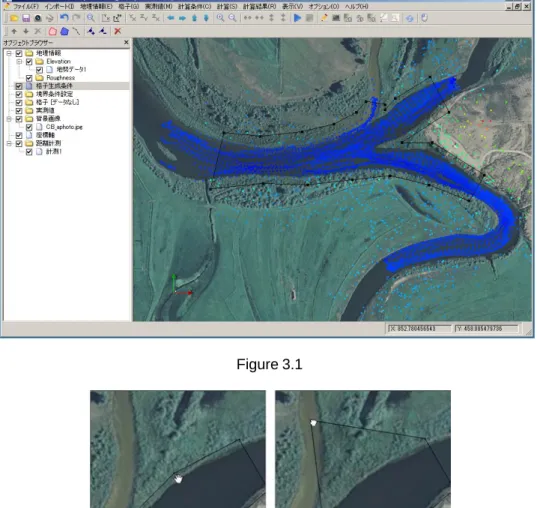Toggle the Roughness folder checkbox
The image size is (537, 508).
click(x=29, y=78)
